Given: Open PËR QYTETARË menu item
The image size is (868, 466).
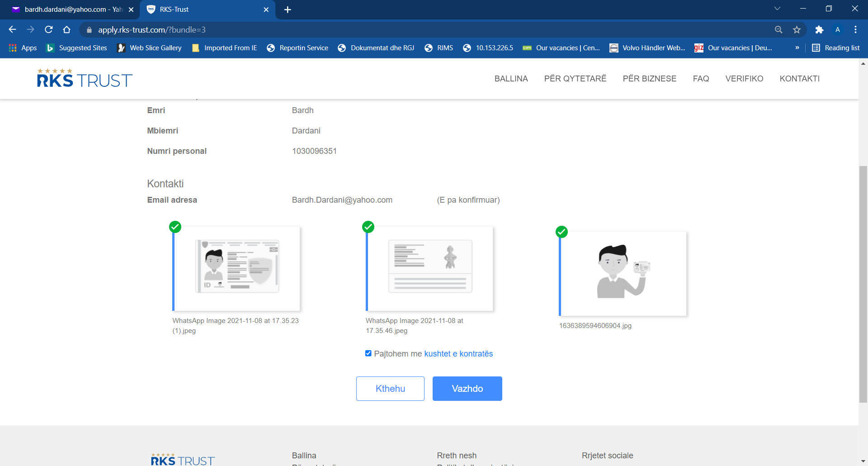Looking at the screenshot, I should (575, 79).
